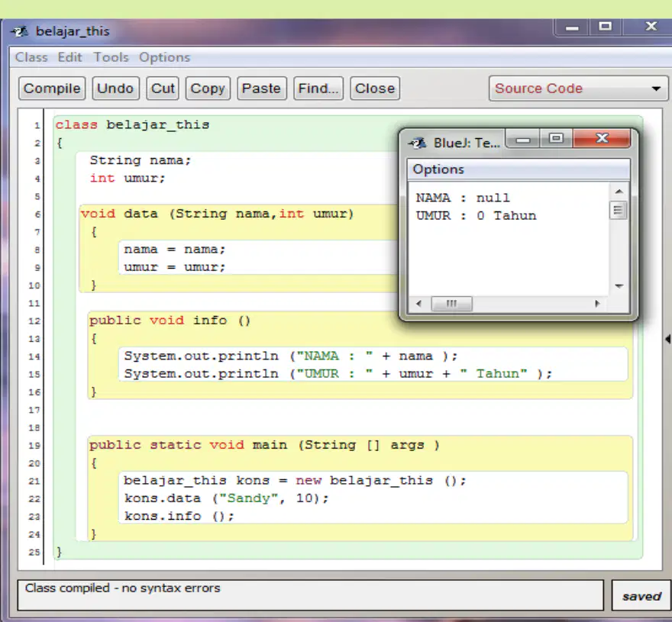672x622 pixels.
Task: Click line number 21 in the gutter
Action: click(34, 481)
